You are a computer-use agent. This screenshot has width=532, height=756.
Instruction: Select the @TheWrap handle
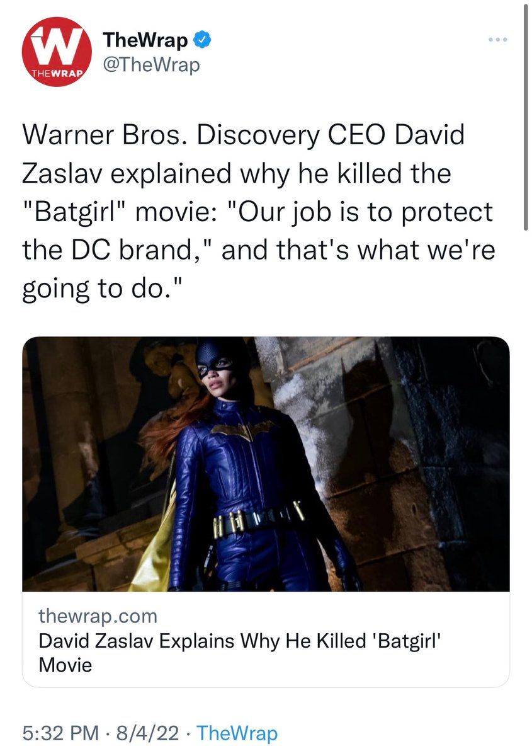[150, 64]
